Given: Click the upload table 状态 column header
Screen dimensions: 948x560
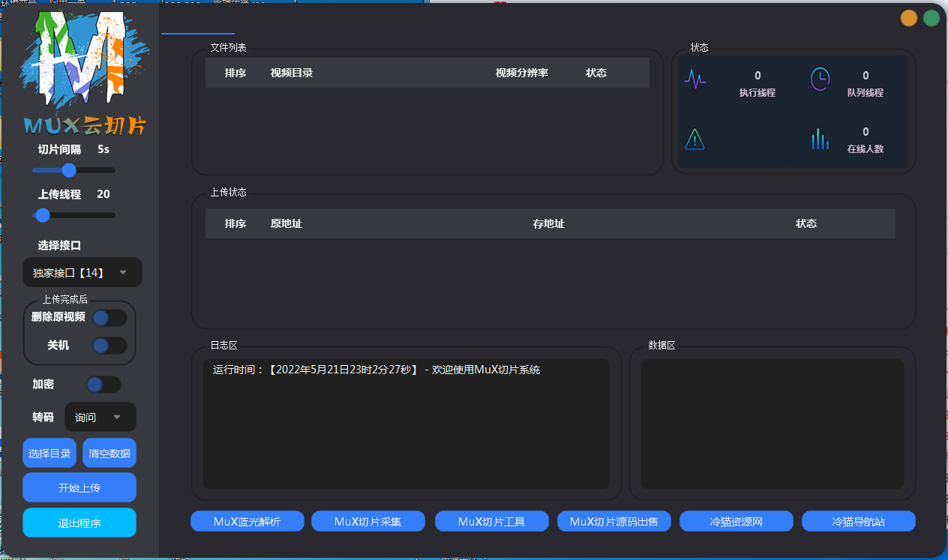Looking at the screenshot, I should point(806,223).
